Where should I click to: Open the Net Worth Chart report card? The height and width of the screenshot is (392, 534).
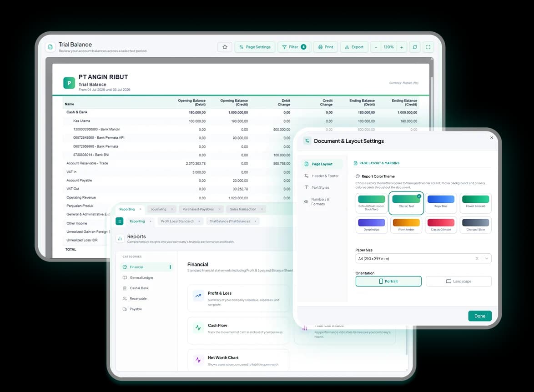click(x=238, y=360)
